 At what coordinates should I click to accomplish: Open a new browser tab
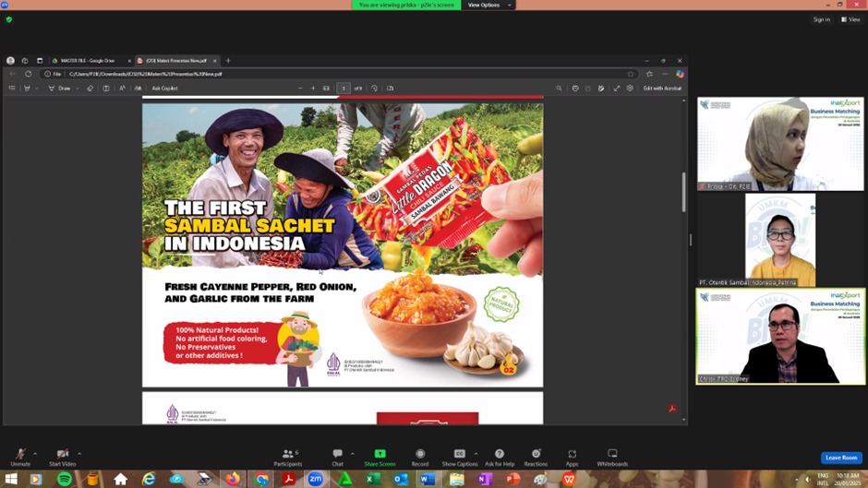tap(228, 61)
